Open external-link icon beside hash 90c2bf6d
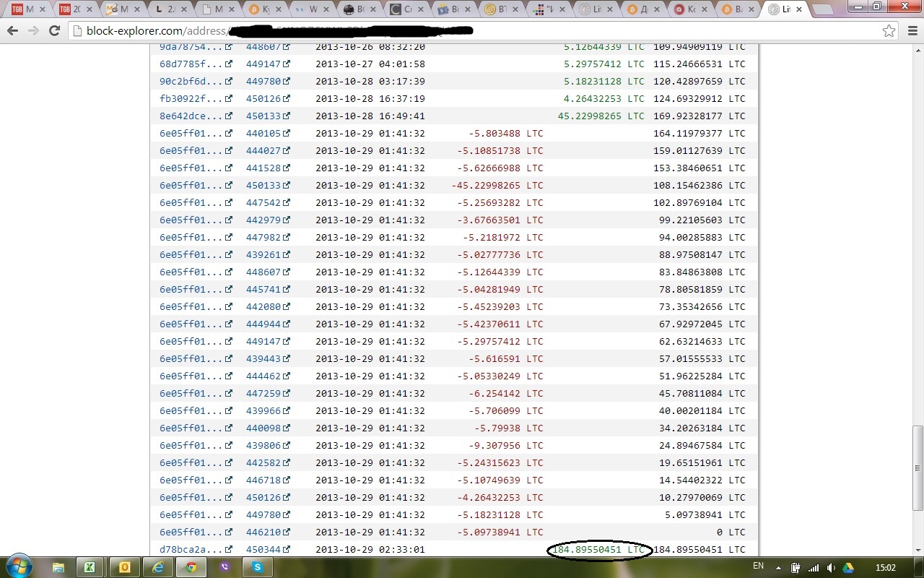Image resolution: width=924 pixels, height=578 pixels. coord(229,81)
